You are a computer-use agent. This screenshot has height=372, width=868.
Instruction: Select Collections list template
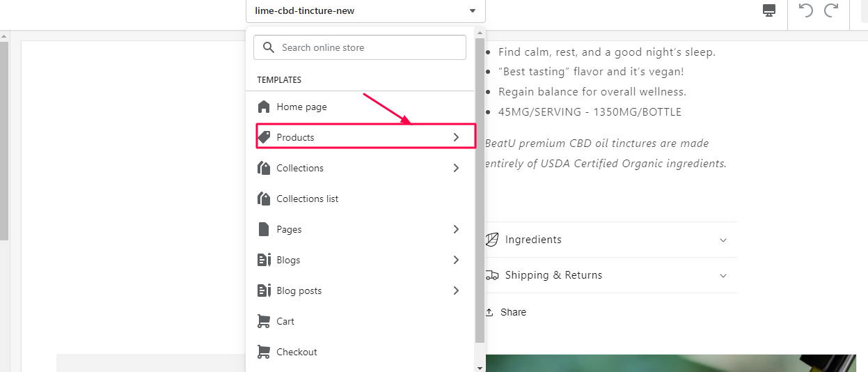(307, 199)
